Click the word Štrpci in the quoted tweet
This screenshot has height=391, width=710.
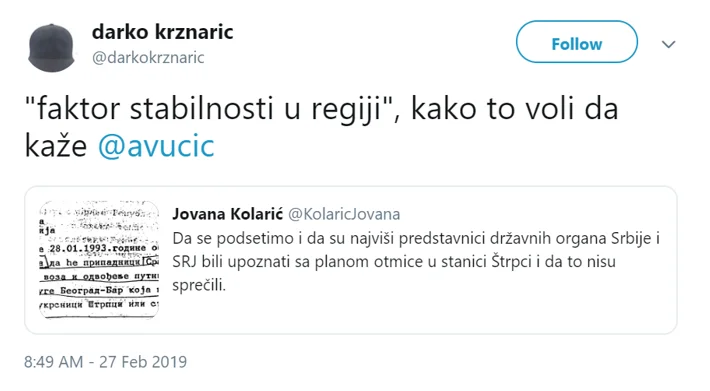point(511,262)
